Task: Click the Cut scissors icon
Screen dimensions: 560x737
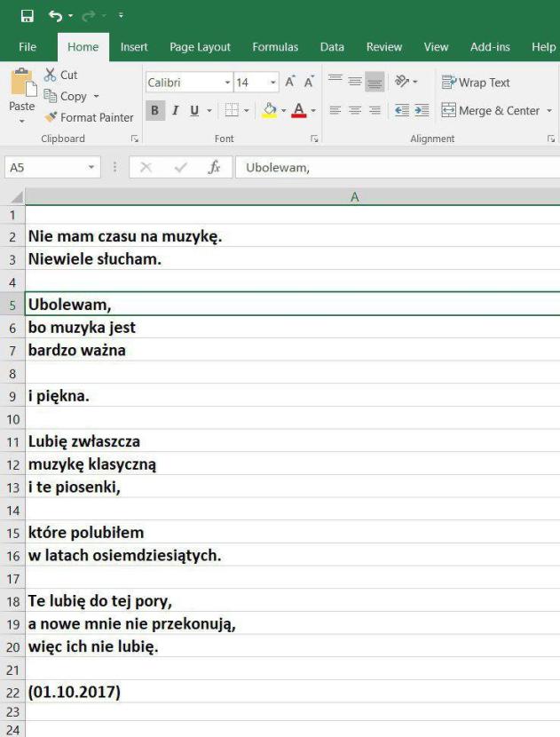Action: pos(50,75)
